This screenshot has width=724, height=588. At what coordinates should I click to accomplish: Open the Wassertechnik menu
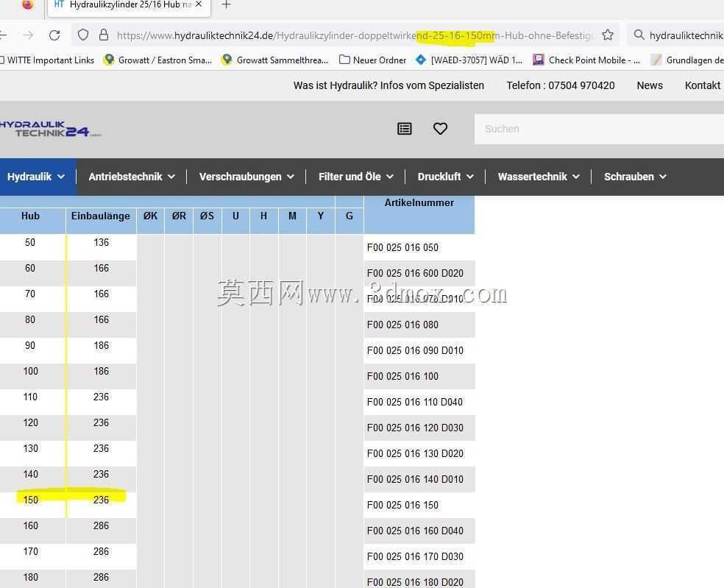click(539, 177)
